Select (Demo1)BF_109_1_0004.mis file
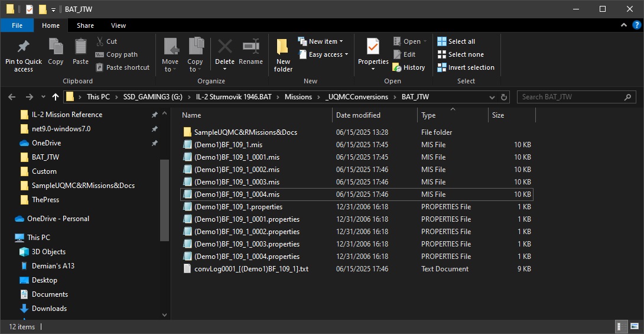644x334 pixels. click(357, 194)
